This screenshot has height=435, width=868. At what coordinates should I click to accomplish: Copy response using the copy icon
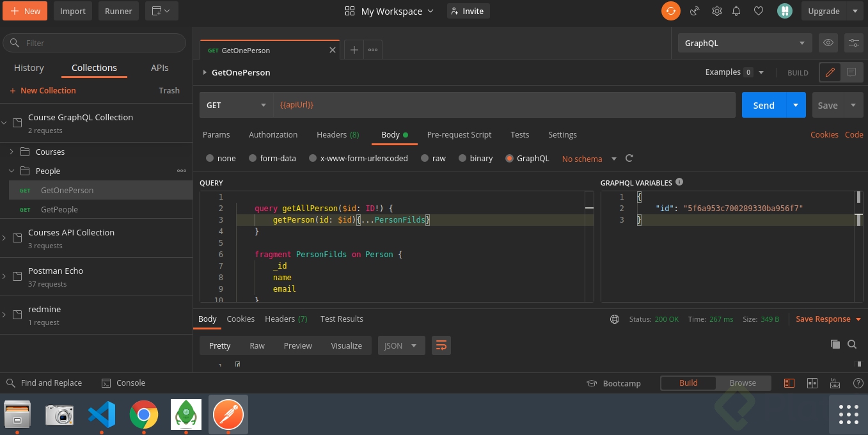[x=835, y=344]
